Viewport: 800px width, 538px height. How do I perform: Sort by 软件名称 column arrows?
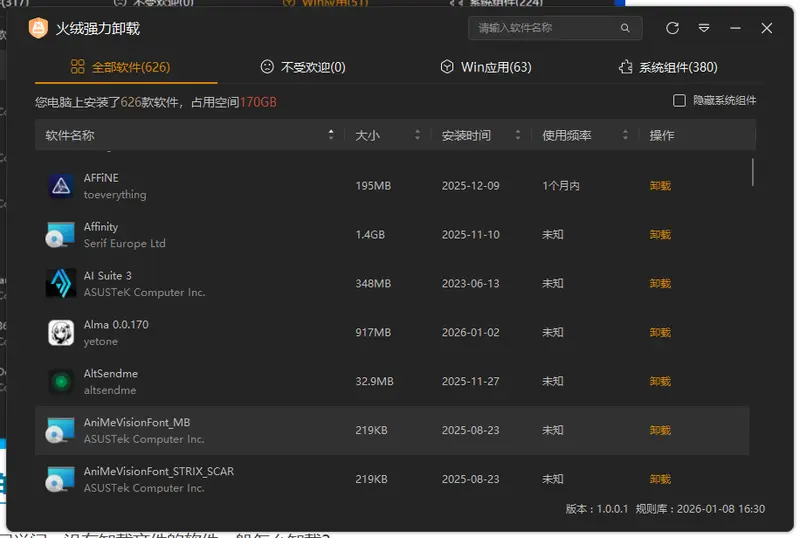coord(331,135)
